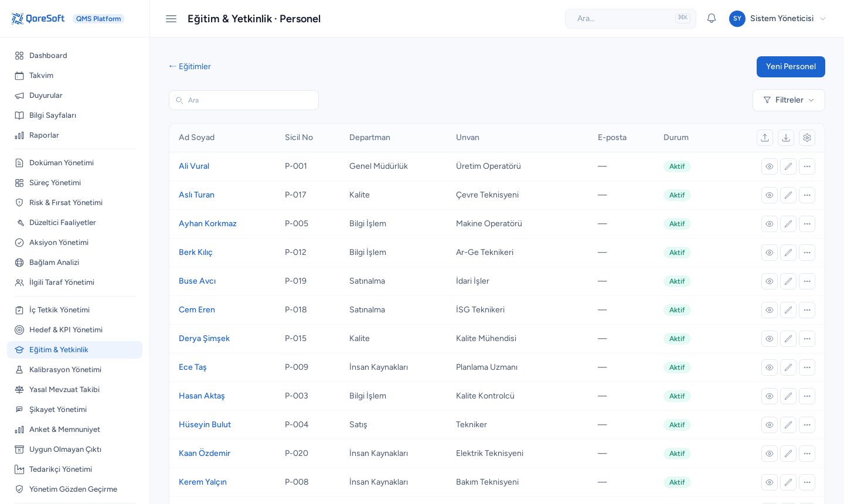Open more actions for Ece Taş
The image size is (844, 504).
pos(807,367)
